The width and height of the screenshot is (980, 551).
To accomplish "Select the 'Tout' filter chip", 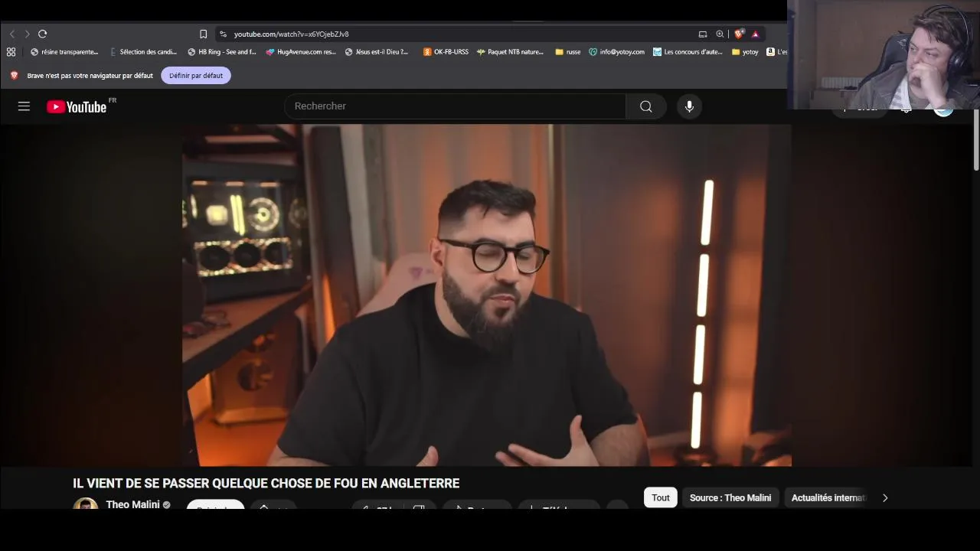I will point(660,497).
